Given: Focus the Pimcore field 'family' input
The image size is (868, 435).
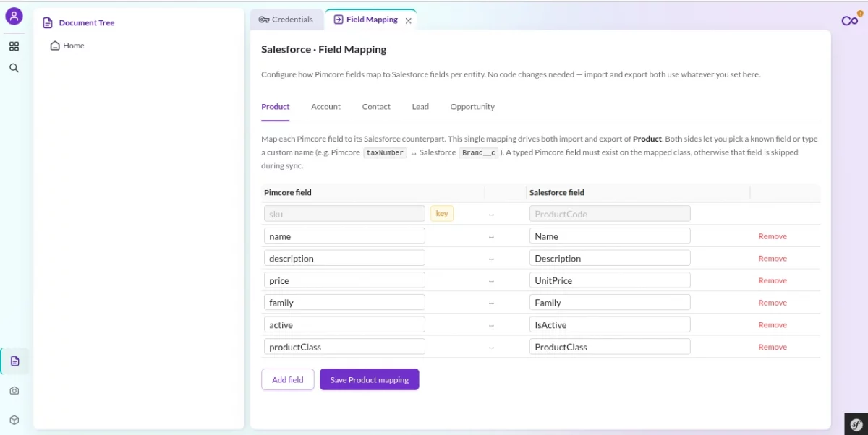Looking at the screenshot, I should 344,303.
